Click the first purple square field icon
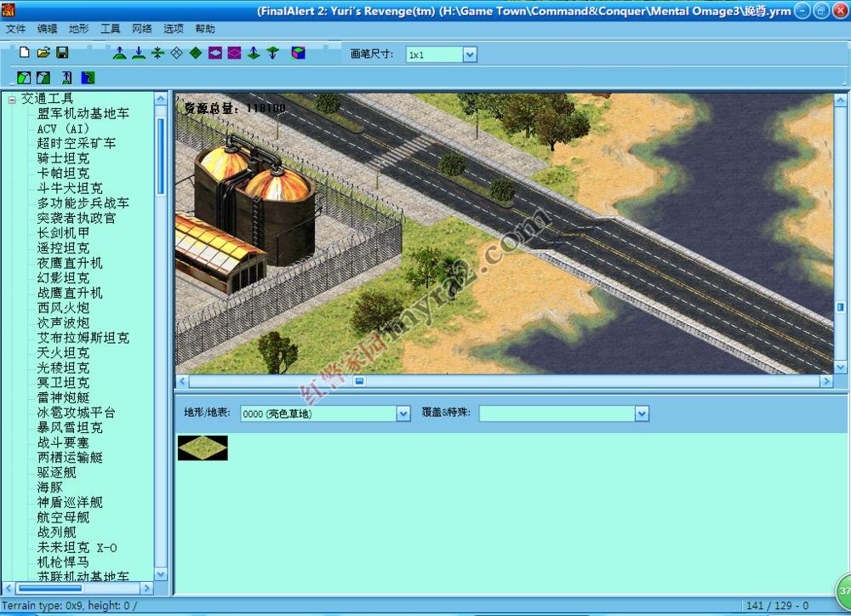Viewport: 851px width, 616px height. pyautogui.click(x=215, y=53)
